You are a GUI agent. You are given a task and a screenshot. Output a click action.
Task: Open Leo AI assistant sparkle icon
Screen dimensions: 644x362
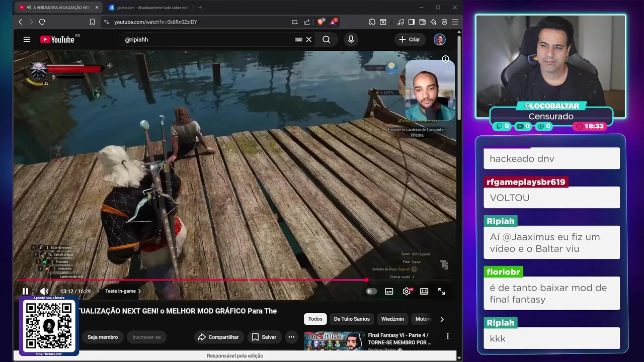point(433,22)
